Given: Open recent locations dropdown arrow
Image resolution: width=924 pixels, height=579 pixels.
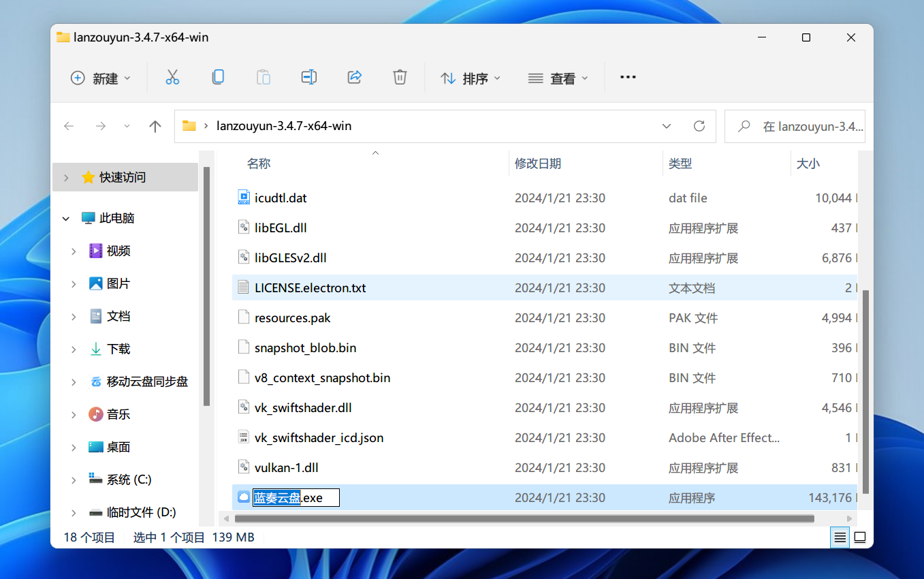Looking at the screenshot, I should (127, 126).
